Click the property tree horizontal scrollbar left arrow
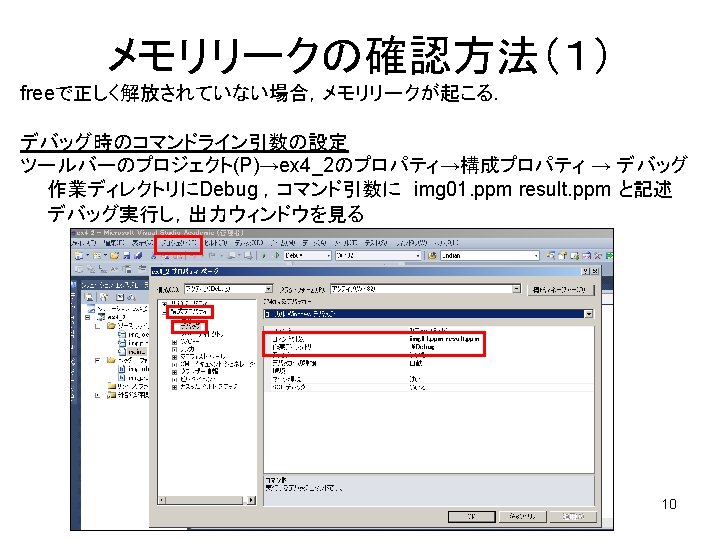Image resolution: width=720 pixels, height=540 pixels. click(162, 500)
